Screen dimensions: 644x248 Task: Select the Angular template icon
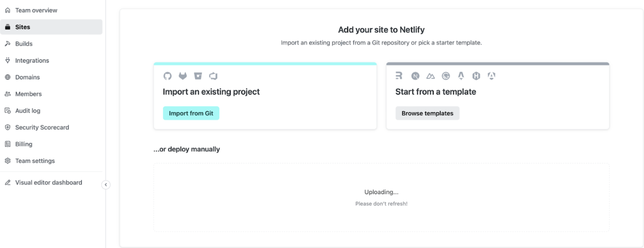[491, 76]
